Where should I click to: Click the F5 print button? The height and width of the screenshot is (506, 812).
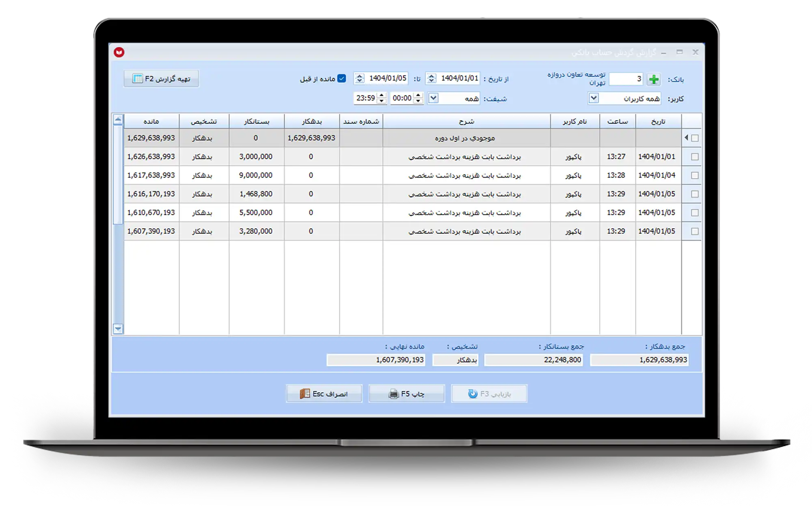coord(406,394)
